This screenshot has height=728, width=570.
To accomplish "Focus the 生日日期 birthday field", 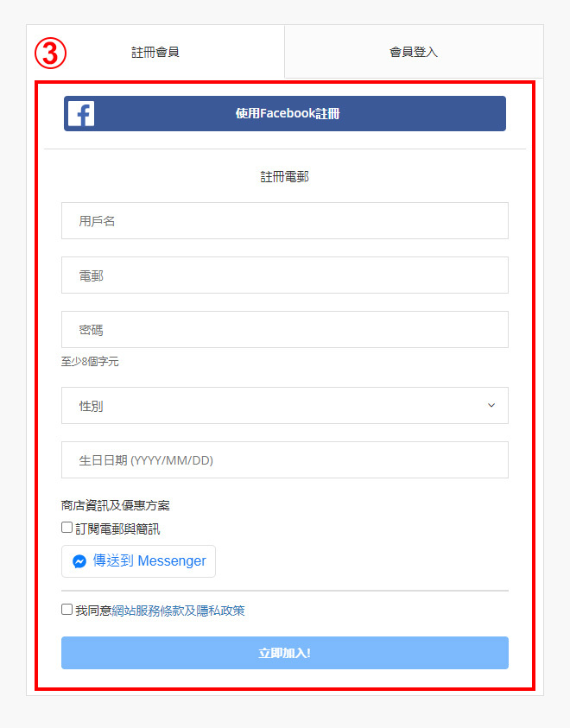I will point(284,459).
